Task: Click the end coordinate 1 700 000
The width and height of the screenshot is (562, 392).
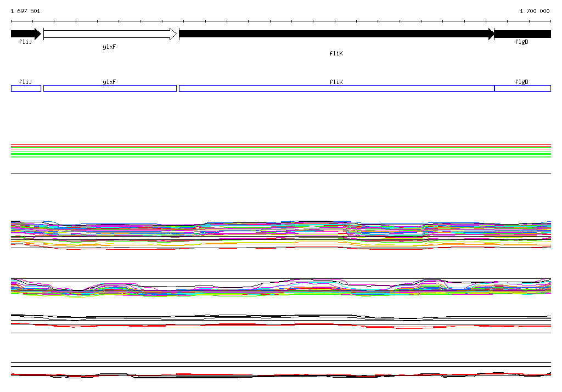Action: (x=535, y=11)
